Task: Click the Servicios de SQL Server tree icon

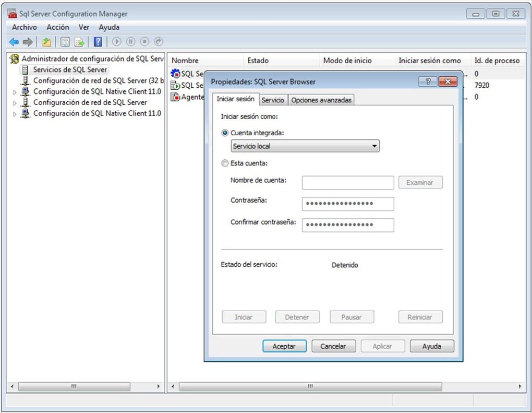Action: (x=25, y=69)
